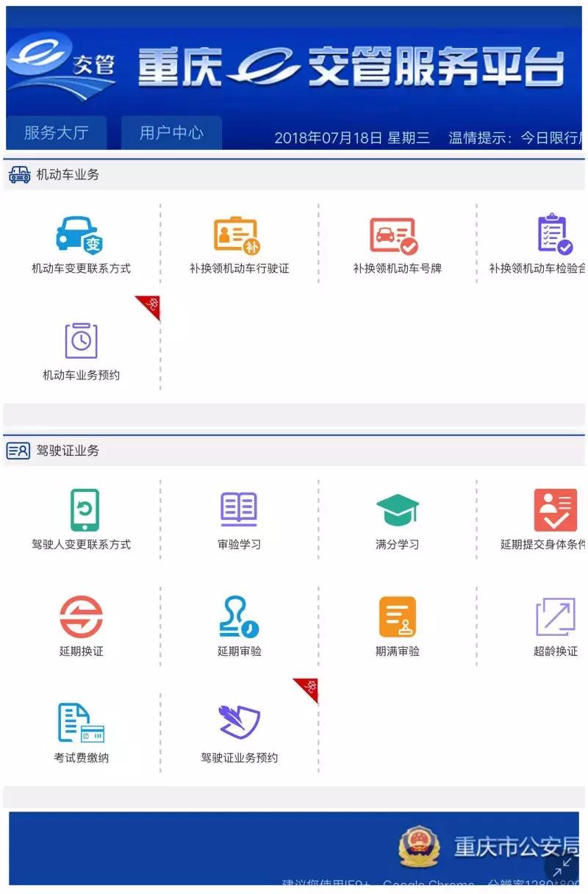Click the 交管 logo at top left
Screen dimensions: 588x894
[x=61, y=68]
